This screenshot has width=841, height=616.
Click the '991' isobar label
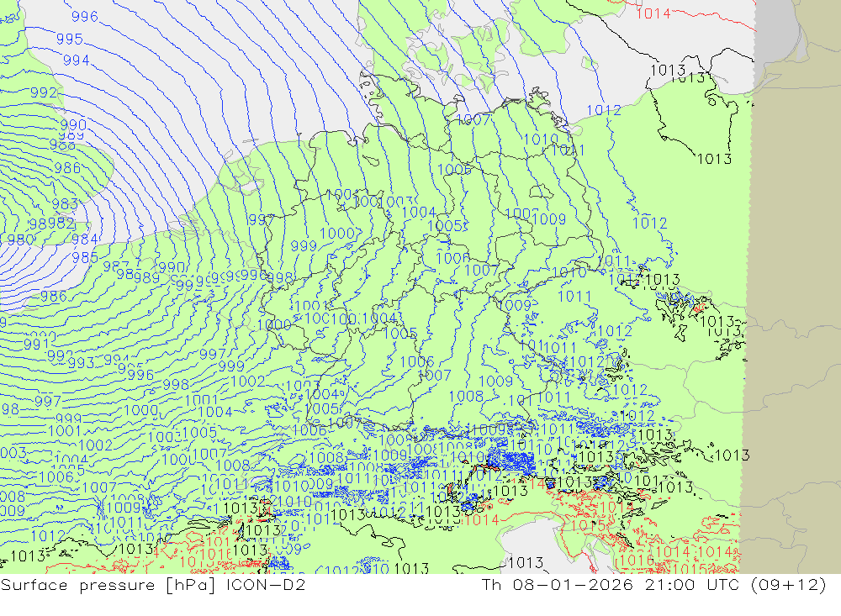(x=36, y=345)
